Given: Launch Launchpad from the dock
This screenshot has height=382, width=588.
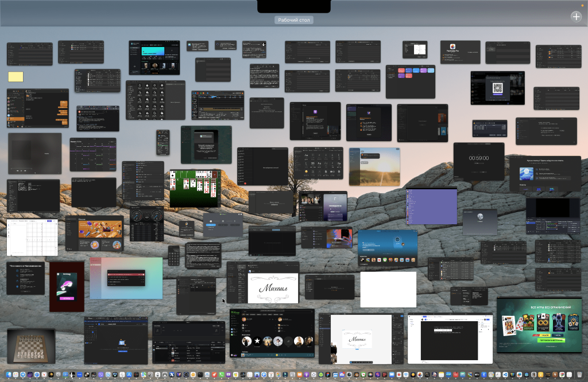Looking at the screenshot, I should 16,375.
